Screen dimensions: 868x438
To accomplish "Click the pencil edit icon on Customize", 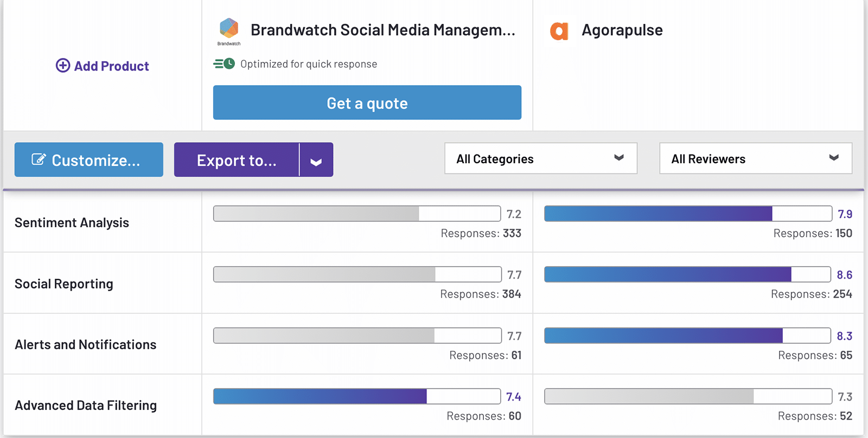I will pyautogui.click(x=39, y=159).
